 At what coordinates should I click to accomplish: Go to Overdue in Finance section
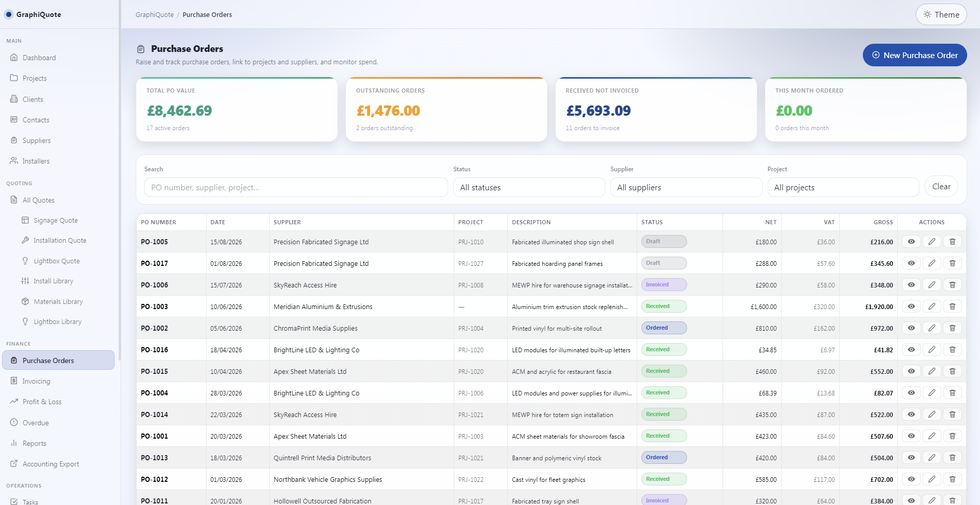click(x=59, y=423)
